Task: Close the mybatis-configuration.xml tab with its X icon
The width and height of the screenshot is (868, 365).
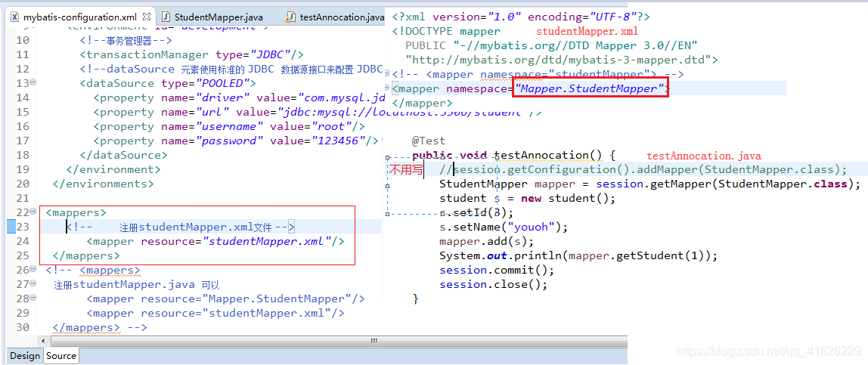Action: [146, 17]
